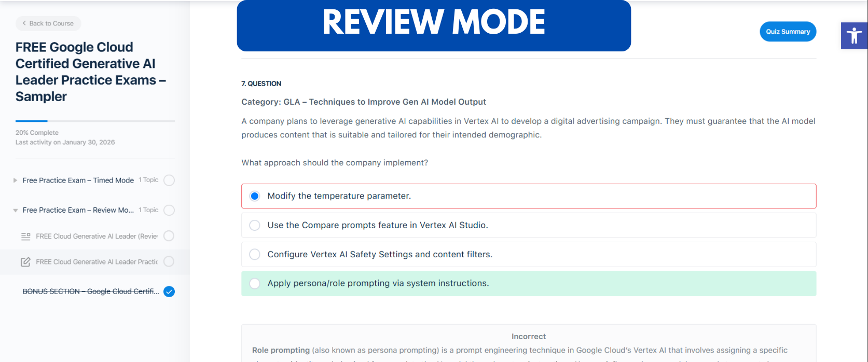Open the accessibility tools icon
The image size is (868, 362).
click(854, 36)
